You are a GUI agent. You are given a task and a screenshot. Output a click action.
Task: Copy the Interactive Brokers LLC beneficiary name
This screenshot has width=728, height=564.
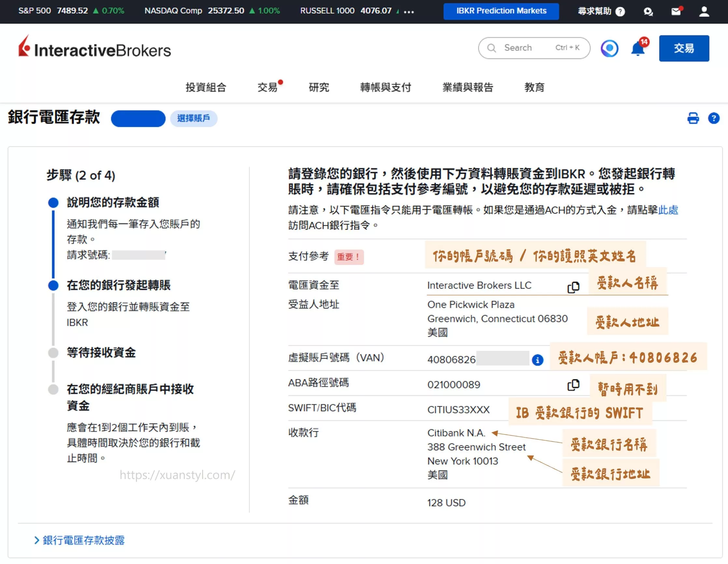click(573, 287)
